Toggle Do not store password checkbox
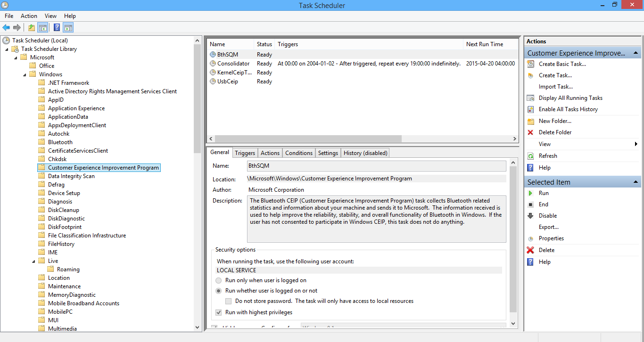 (x=229, y=301)
